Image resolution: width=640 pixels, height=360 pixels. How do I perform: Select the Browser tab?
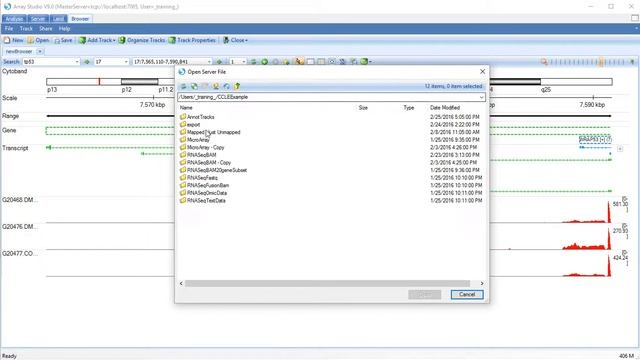(80, 19)
